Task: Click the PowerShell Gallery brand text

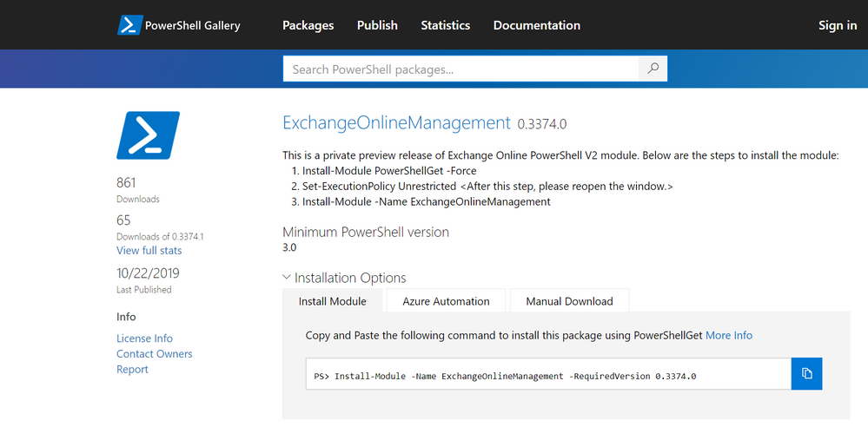Action: [x=193, y=25]
